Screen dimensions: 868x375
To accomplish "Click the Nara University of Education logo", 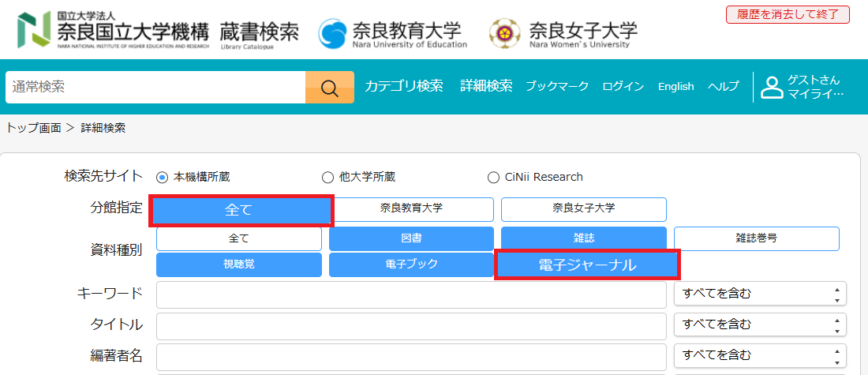I will (x=332, y=32).
